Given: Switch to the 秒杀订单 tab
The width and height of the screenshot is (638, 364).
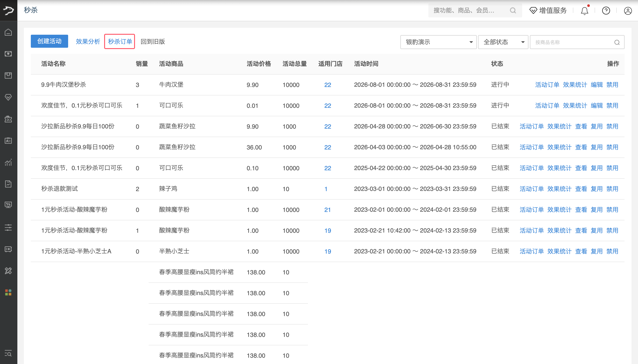Looking at the screenshot, I should 120,41.
